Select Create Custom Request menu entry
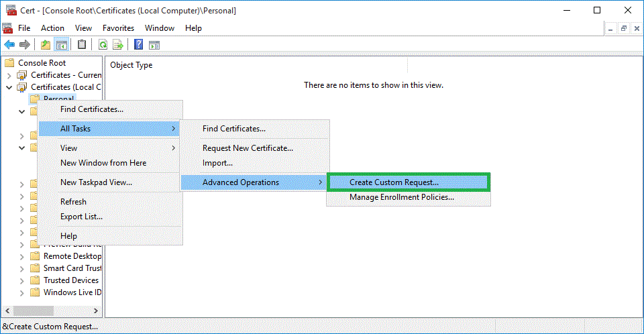 point(394,182)
